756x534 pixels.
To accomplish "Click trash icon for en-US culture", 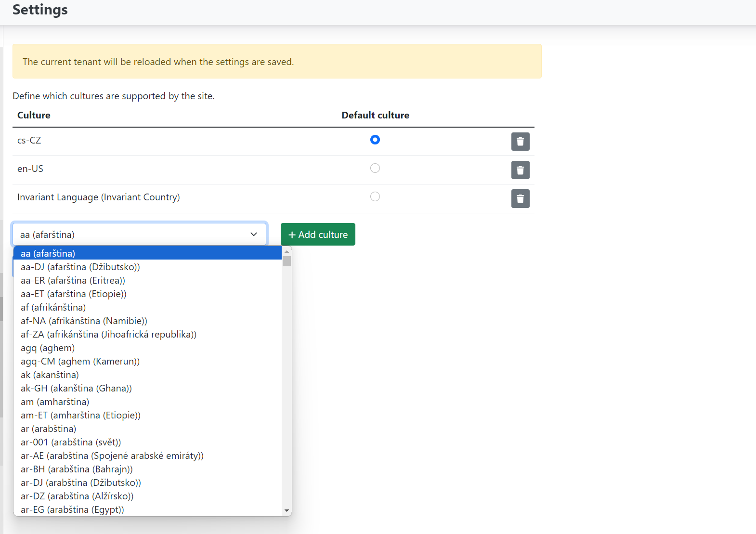I will tap(520, 170).
